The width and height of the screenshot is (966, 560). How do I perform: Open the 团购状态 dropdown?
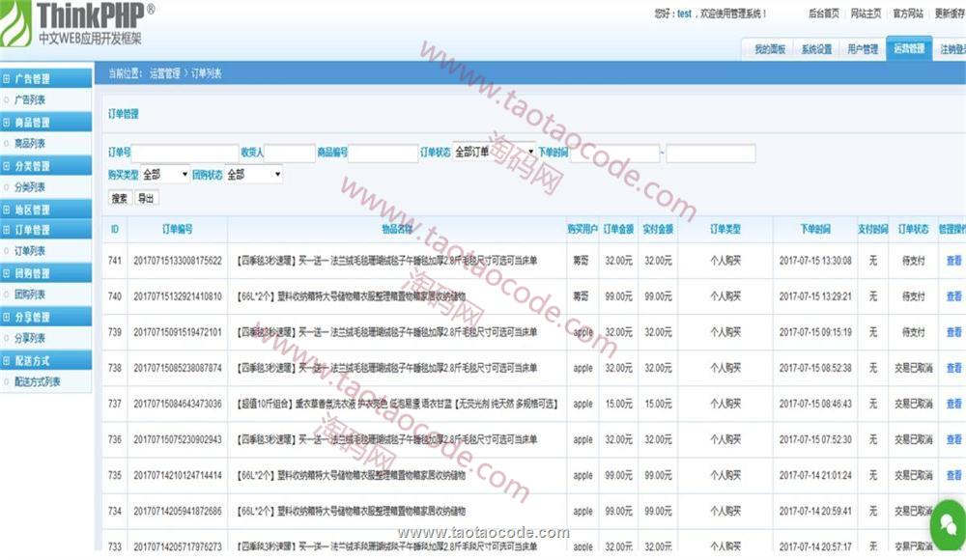(x=253, y=175)
